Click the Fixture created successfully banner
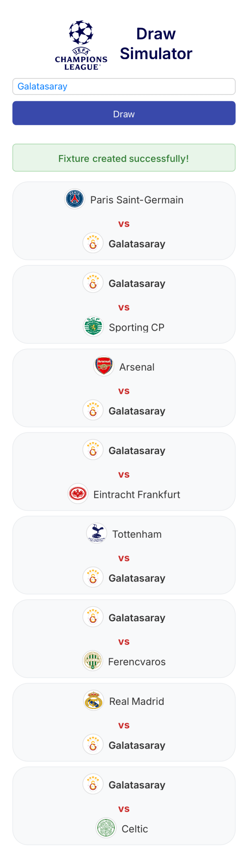Screen dimensions: 248x868 click(124, 158)
